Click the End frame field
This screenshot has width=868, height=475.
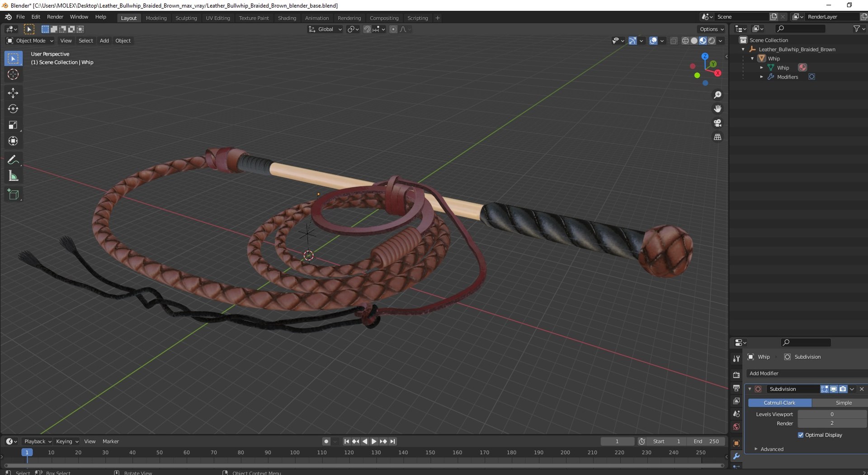pos(706,442)
